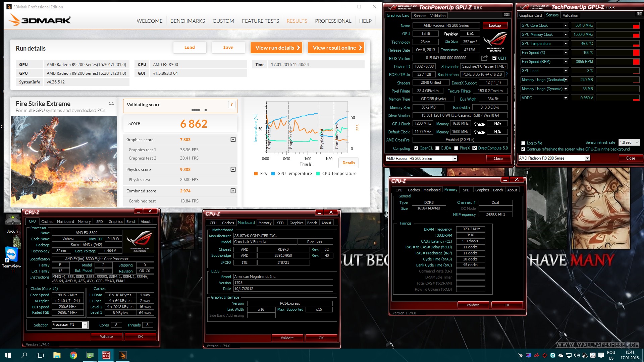This screenshot has width=644, height=362.
Task: Collapse the Graphics score section
Action: (233, 139)
